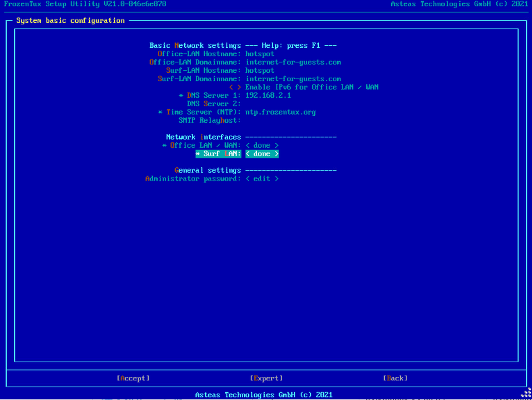
Task: Edit the Time Server (NTP) value
Action: (x=281, y=112)
